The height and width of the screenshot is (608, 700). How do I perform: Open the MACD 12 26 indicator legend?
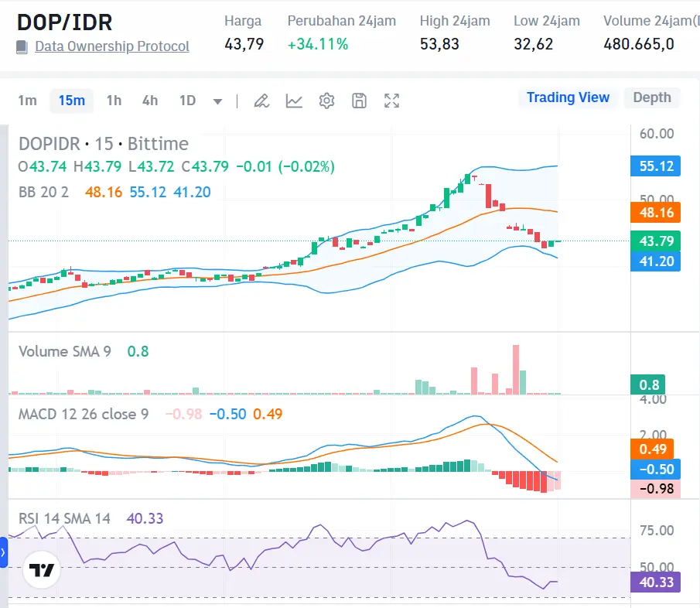coord(83,415)
